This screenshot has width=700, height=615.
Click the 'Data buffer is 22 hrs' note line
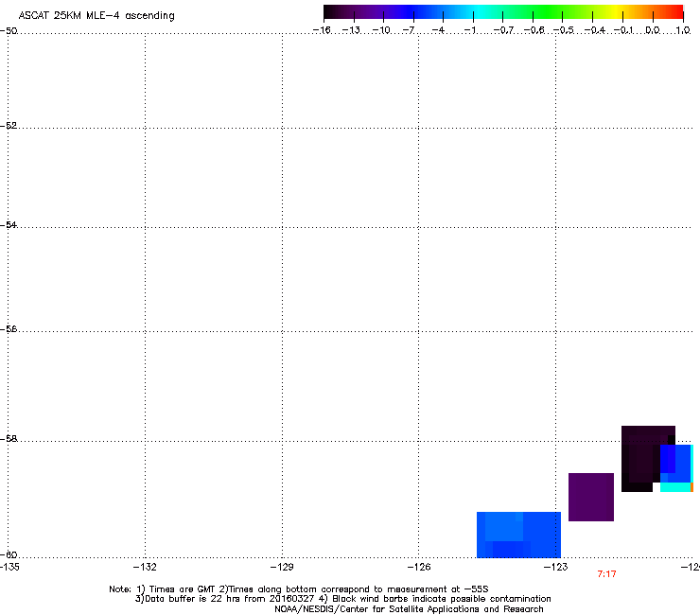pyautogui.click(x=342, y=599)
